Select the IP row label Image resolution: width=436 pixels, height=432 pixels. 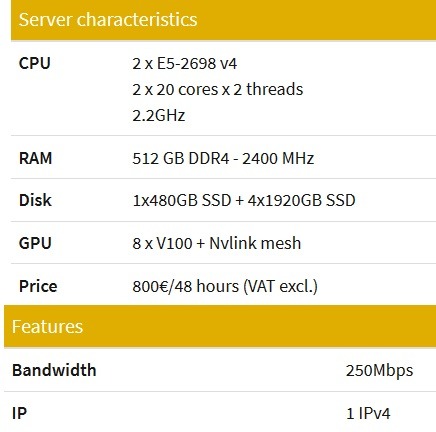pyautogui.click(x=19, y=413)
